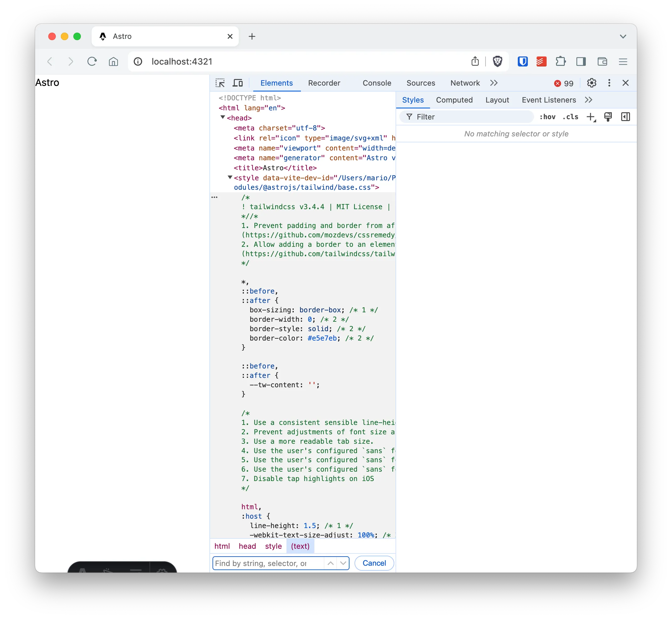
Task: Show the tab search dropdown chevron
Action: (623, 36)
